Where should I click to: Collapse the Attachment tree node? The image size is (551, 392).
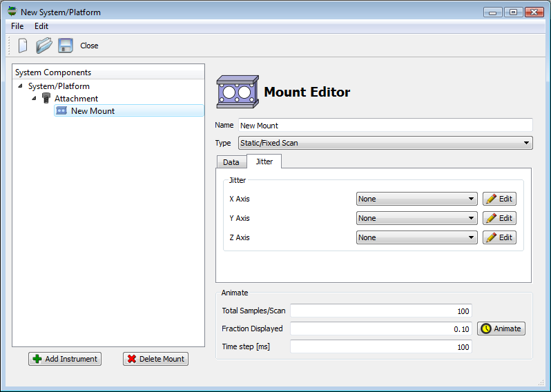click(x=34, y=99)
